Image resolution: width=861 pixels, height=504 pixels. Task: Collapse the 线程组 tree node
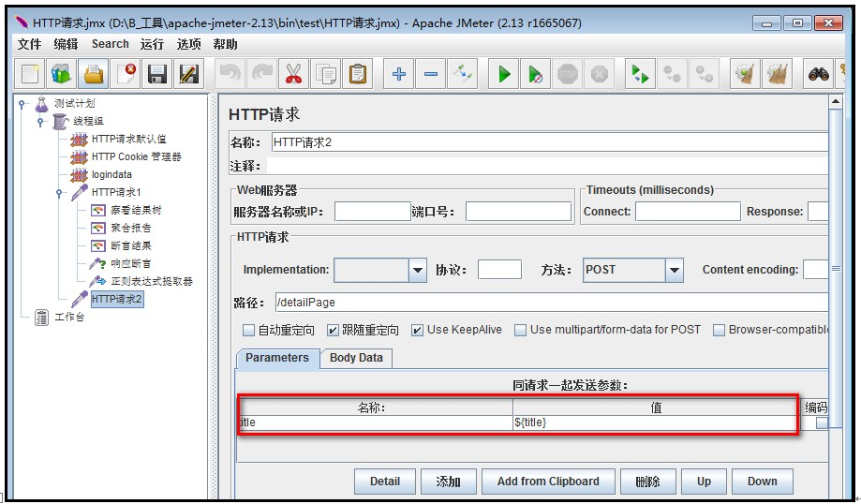tap(40, 122)
